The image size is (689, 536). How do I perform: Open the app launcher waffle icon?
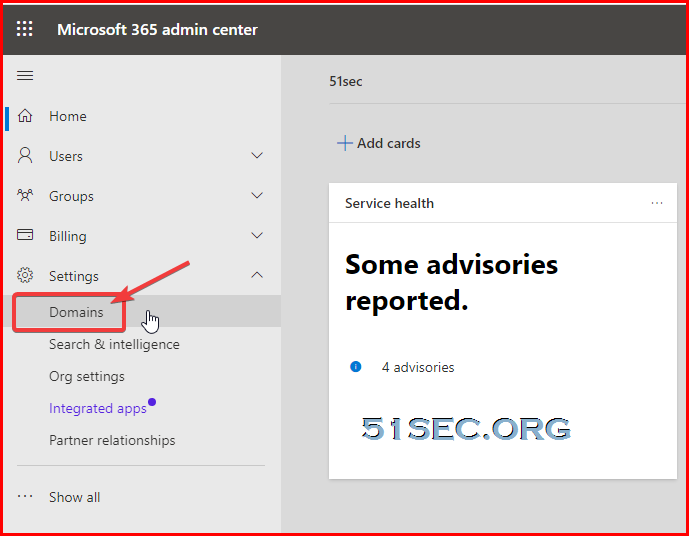(x=25, y=29)
